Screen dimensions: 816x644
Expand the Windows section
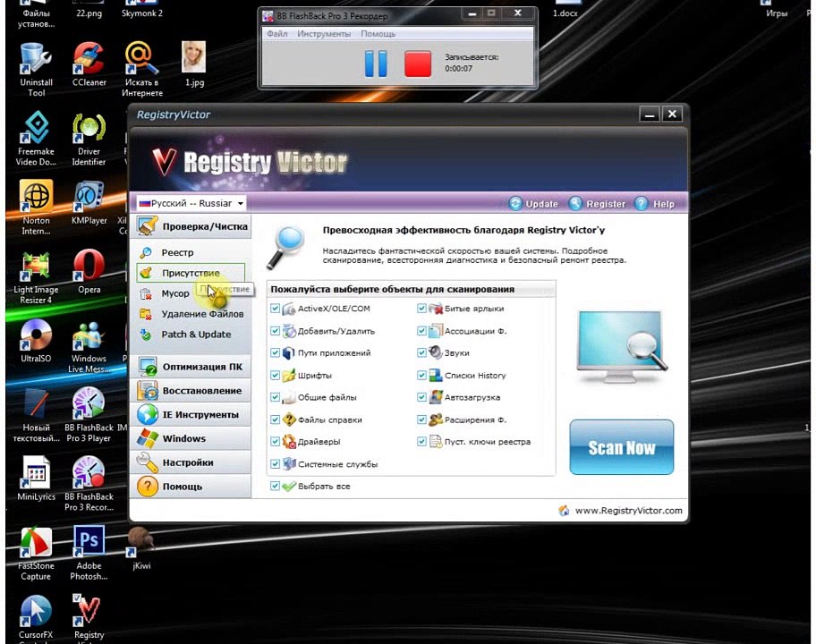(x=191, y=438)
